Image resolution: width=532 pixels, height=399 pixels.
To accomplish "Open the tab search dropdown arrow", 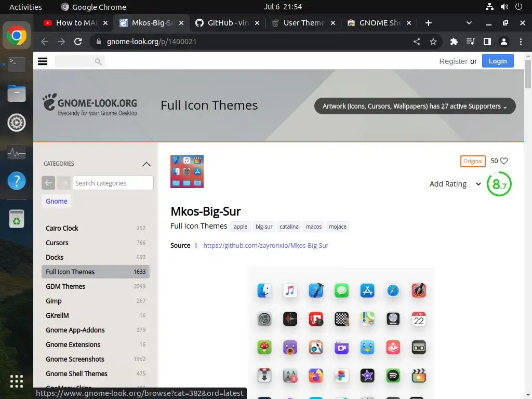I will (x=469, y=23).
